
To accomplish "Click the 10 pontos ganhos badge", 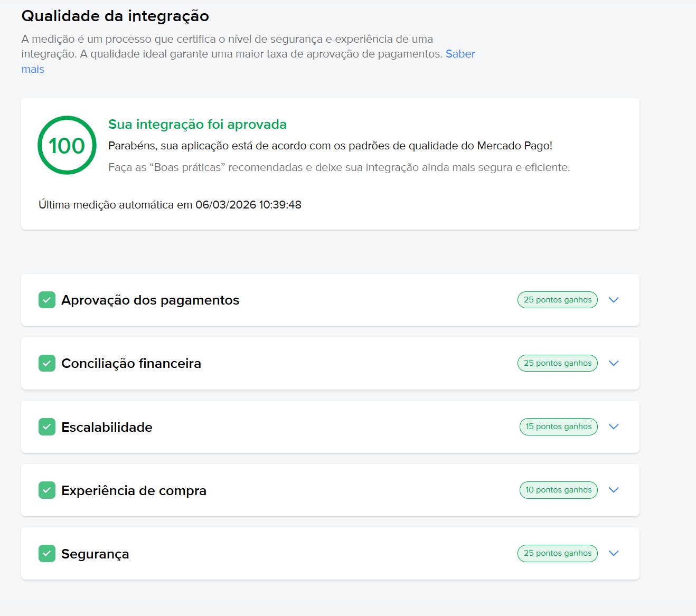I will point(559,490).
